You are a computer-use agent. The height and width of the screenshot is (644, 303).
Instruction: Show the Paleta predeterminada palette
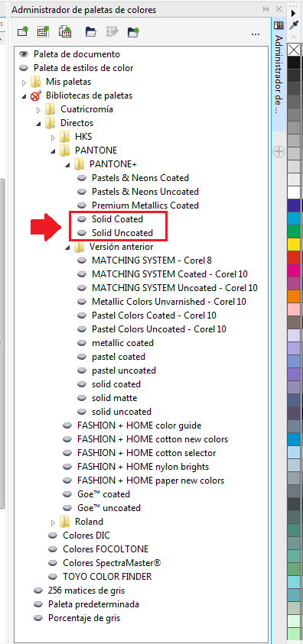tap(39, 604)
